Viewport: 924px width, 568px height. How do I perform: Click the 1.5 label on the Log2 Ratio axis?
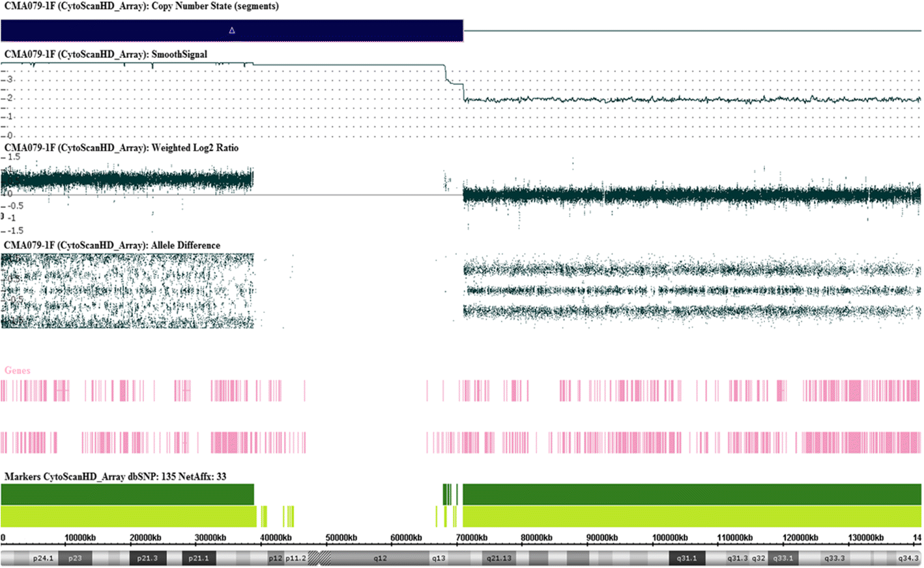click(x=14, y=157)
